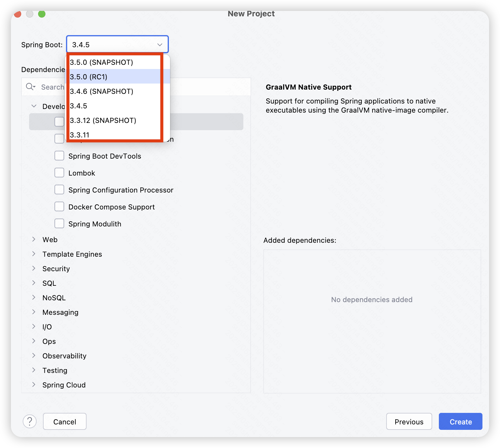Open help with the question mark icon
This screenshot has width=500, height=448.
(x=30, y=421)
